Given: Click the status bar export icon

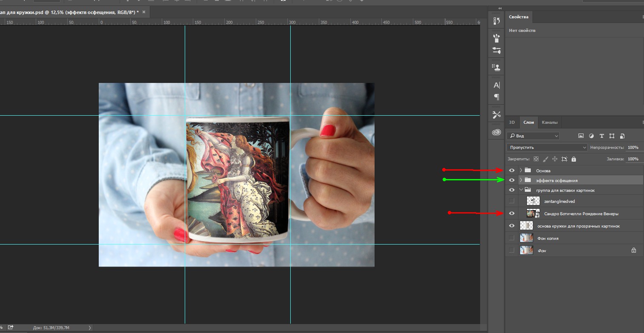Looking at the screenshot, I should click(11, 327).
